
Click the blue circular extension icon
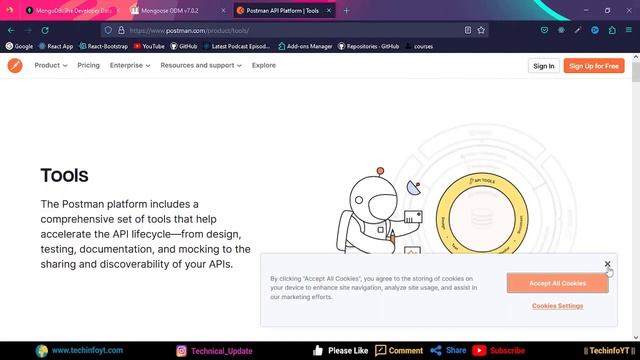[x=595, y=30]
